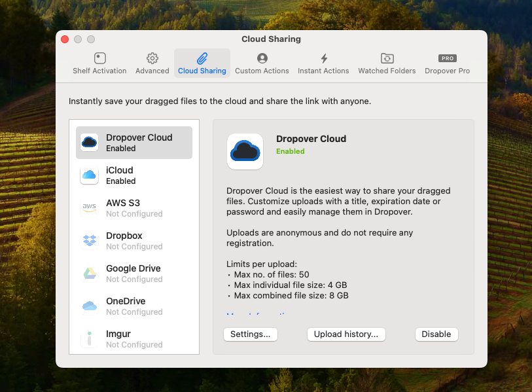Viewport: 532px width, 392px height.
Task: Disable the Dropover Cloud service
Action: (x=436, y=334)
